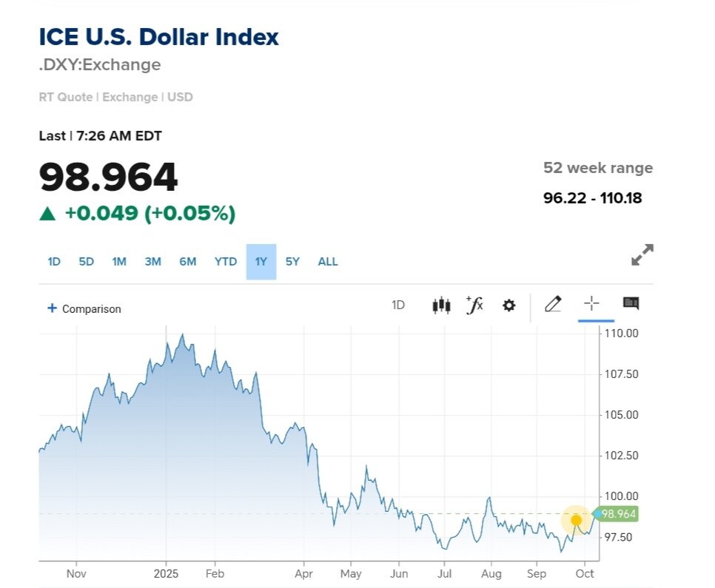This screenshot has width=715, height=588.
Task: Show year-to-date YTD range
Action: (226, 262)
